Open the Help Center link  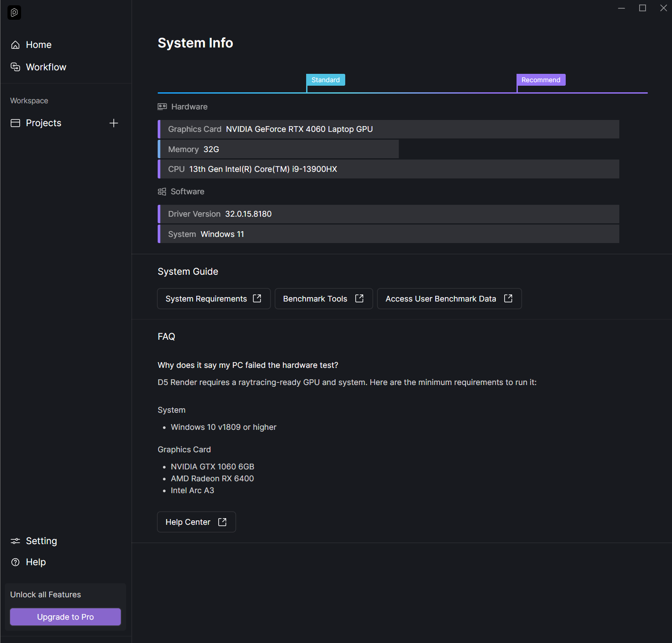pyautogui.click(x=196, y=522)
